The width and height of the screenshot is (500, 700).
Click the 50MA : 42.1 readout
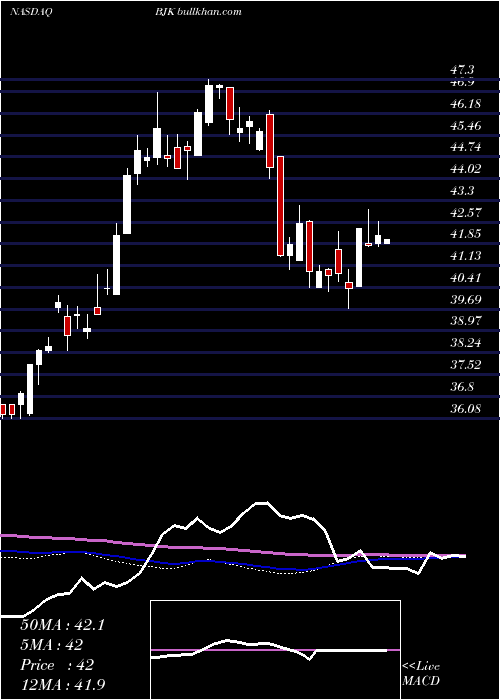[62, 625]
